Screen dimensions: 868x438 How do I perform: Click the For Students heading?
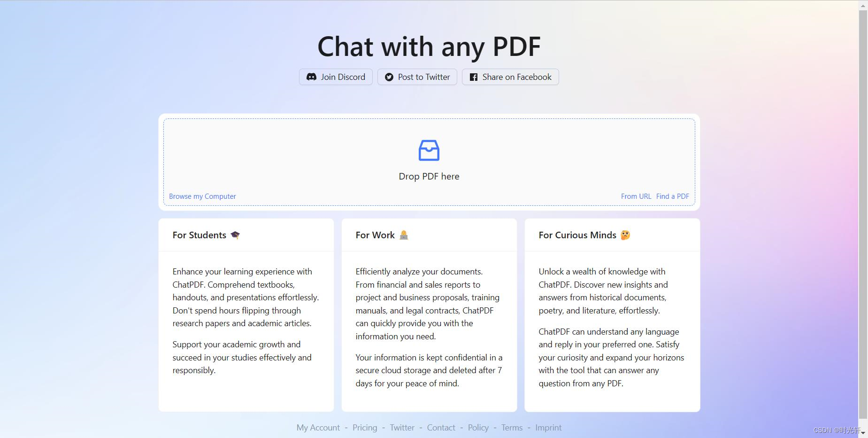pyautogui.click(x=199, y=235)
